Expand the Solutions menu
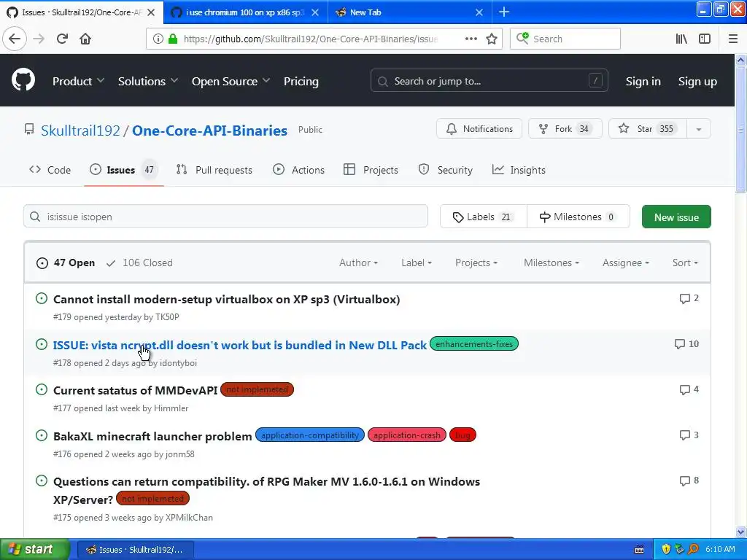747x560 pixels. click(x=147, y=82)
